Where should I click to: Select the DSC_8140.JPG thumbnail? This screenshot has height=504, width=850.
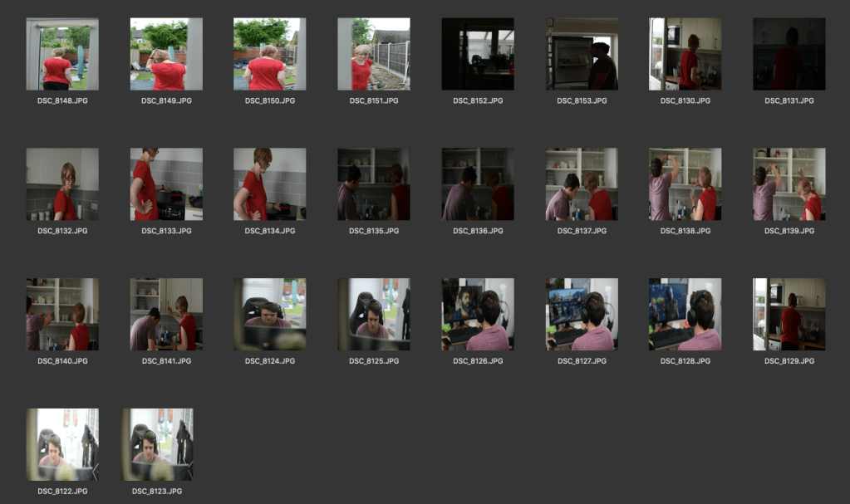click(62, 314)
